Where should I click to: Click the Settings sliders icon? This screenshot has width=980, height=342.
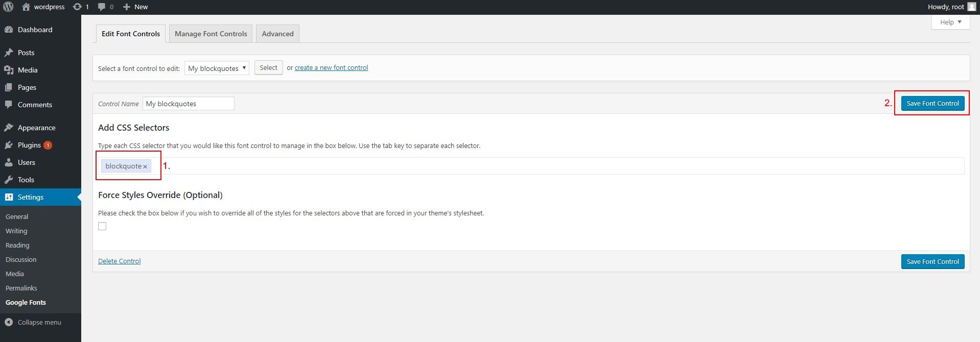9,197
